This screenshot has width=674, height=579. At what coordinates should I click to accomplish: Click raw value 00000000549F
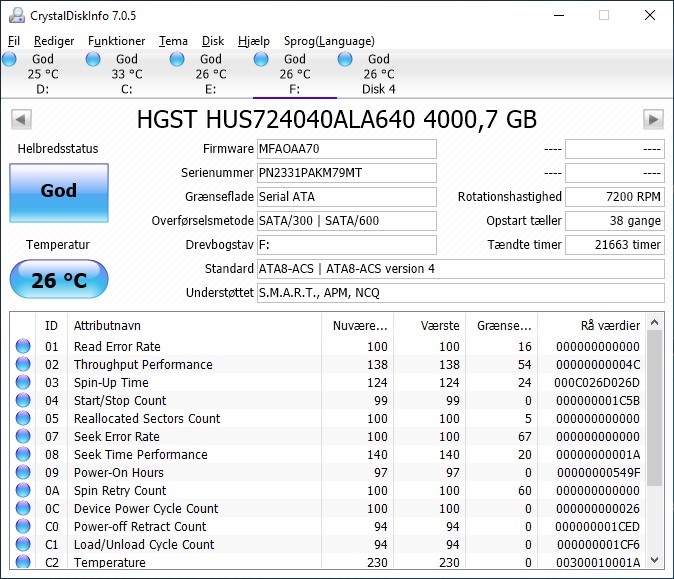[598, 473]
